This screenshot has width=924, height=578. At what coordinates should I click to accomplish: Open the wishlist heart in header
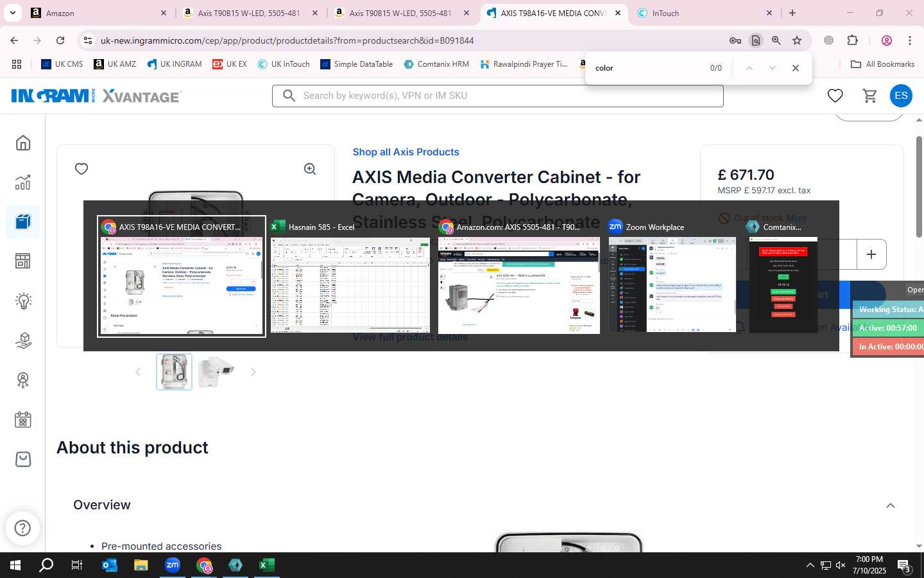pos(835,96)
